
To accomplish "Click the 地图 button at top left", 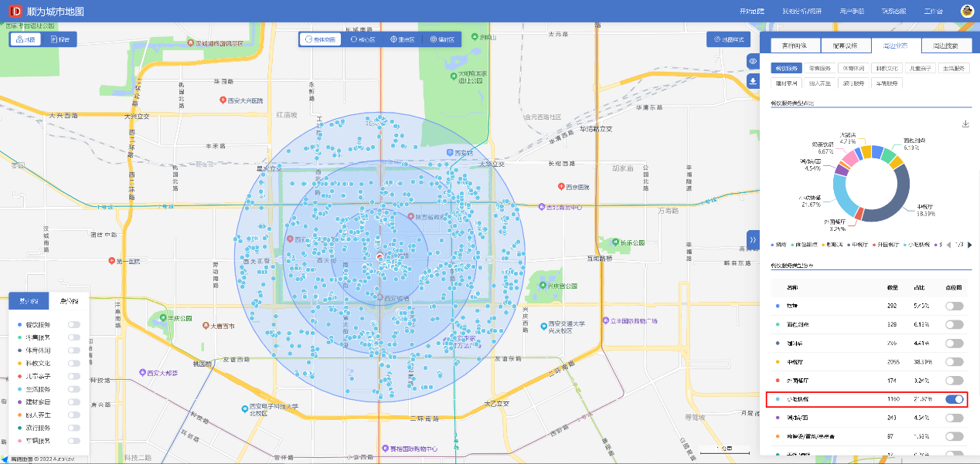I will pyautogui.click(x=27, y=39).
